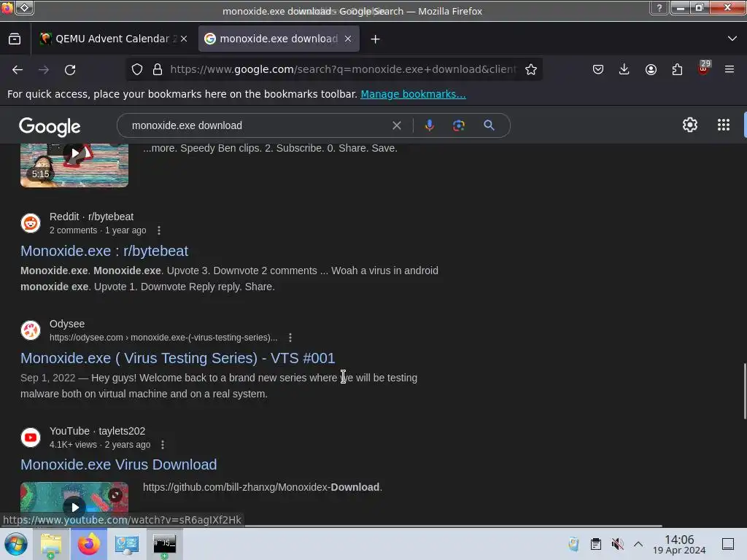Start Google voice search microphone

pyautogui.click(x=429, y=125)
